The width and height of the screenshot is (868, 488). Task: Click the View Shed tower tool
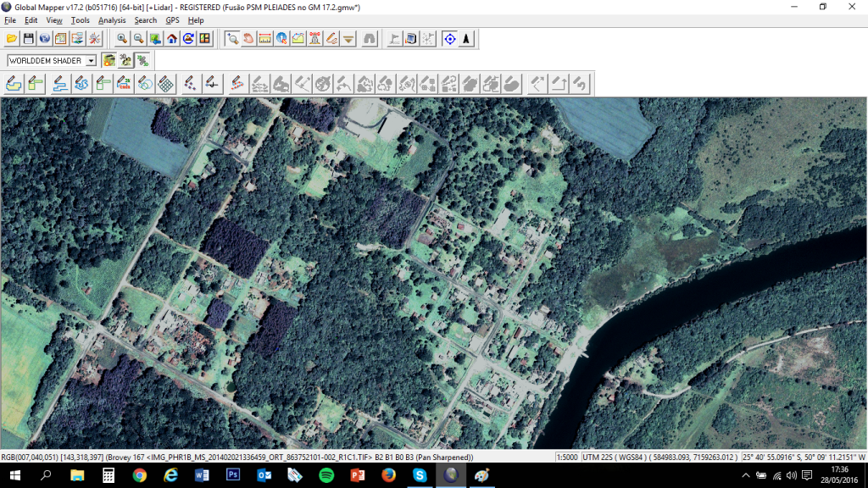click(314, 39)
